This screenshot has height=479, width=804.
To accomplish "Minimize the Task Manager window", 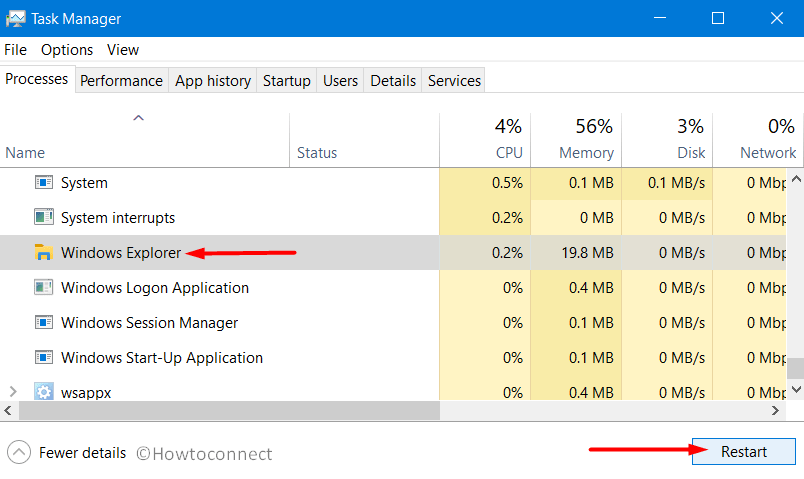I will coord(660,18).
